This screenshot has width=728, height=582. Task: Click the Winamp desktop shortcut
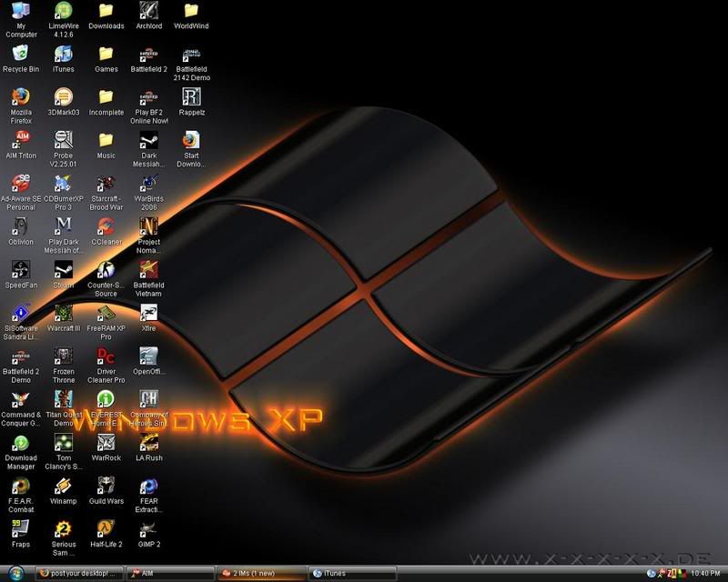(x=63, y=486)
